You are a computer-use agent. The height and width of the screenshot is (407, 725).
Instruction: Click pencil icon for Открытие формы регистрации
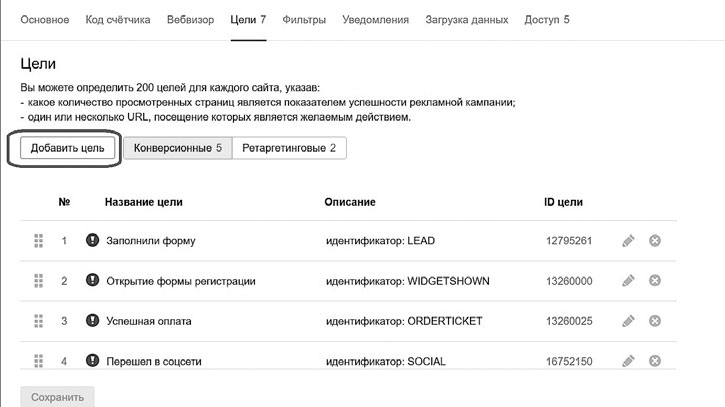click(628, 281)
